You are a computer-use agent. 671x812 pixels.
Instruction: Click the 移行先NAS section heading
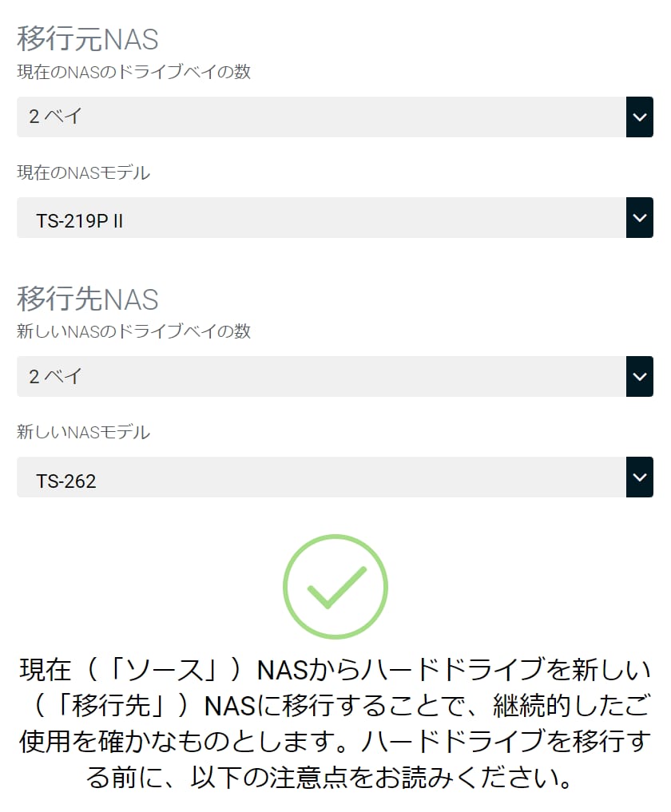click(88, 299)
